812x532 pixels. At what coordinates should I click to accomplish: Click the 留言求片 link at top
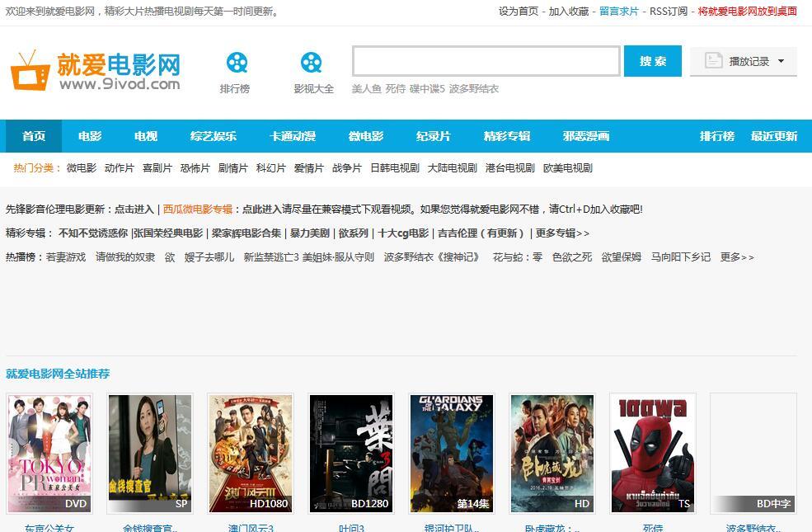click(618, 12)
